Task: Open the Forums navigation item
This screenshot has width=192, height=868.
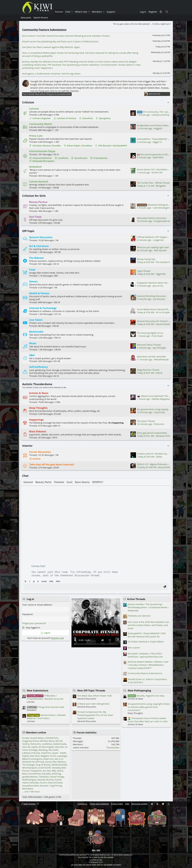Action: coord(59,12)
